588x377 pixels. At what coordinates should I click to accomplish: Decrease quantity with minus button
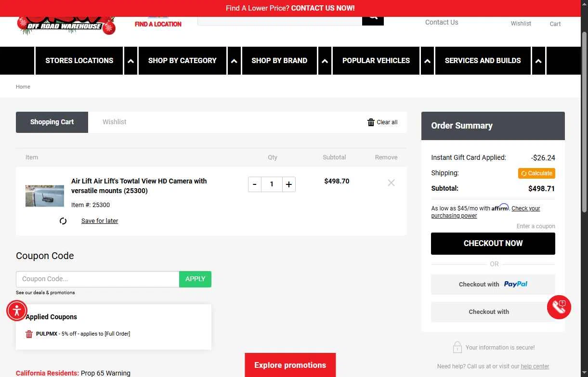coord(255,184)
